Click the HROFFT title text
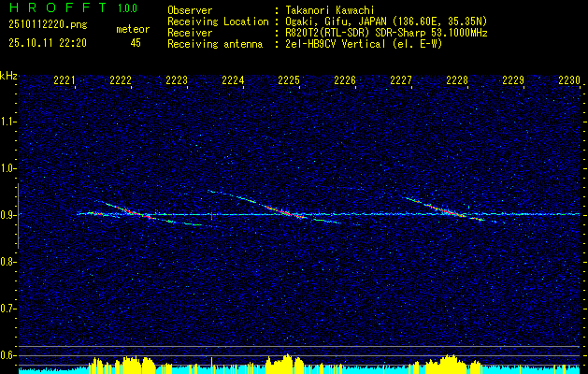 58,7
